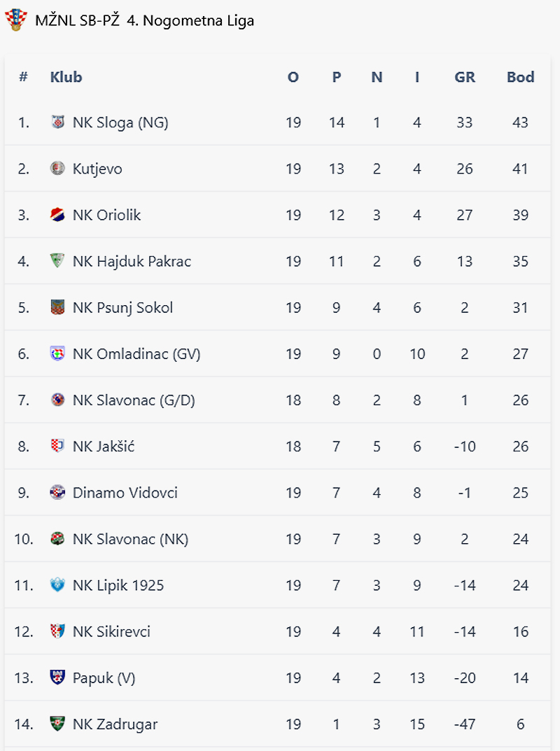Open NK Lipik 1925 team page
The height and width of the screenshot is (751, 560).
click(x=118, y=585)
